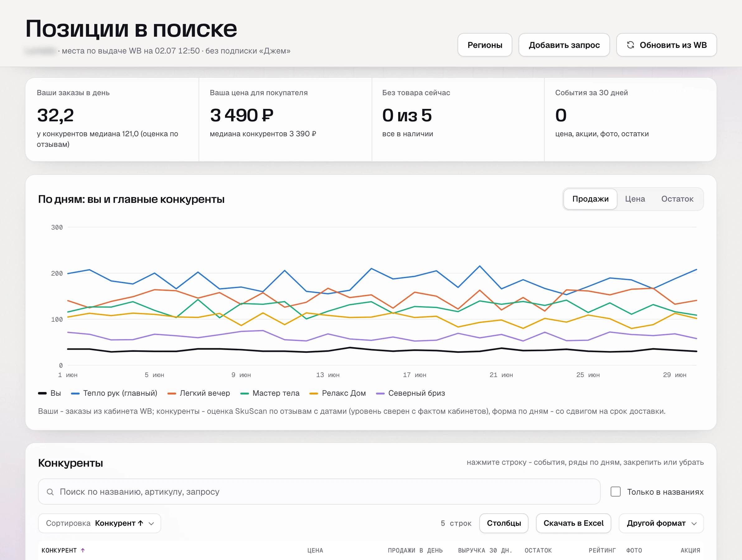Click the Столбцы button
Image resolution: width=742 pixels, height=560 pixels.
click(504, 523)
